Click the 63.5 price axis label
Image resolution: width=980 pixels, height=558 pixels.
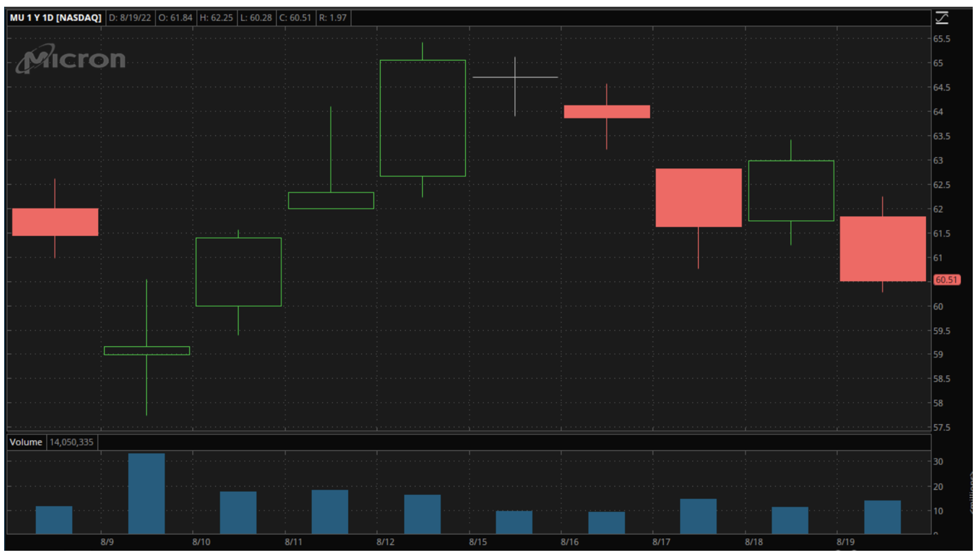942,136
